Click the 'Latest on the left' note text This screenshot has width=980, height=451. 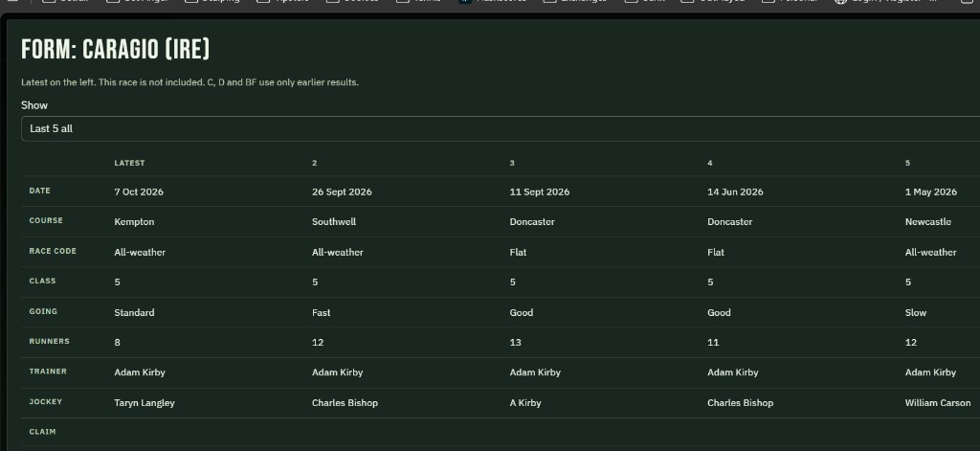pos(190,82)
